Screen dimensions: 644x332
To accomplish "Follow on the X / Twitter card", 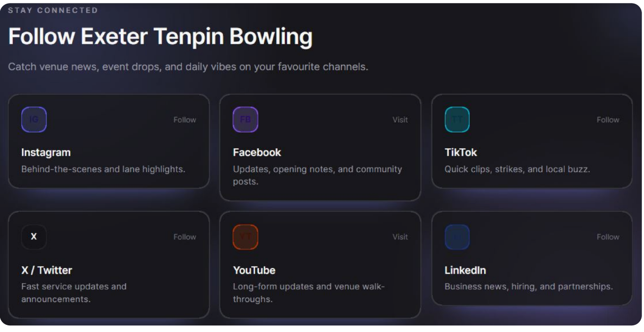I will [185, 237].
